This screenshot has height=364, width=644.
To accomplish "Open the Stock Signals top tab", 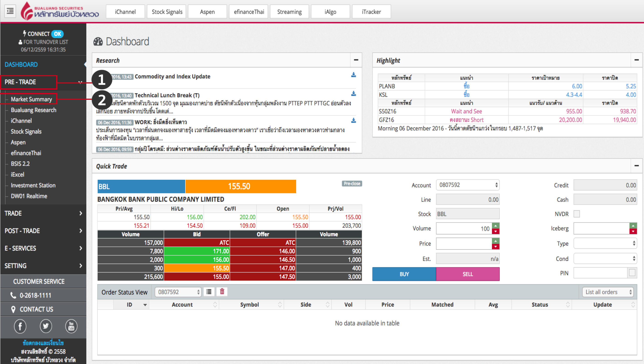I will [167, 12].
